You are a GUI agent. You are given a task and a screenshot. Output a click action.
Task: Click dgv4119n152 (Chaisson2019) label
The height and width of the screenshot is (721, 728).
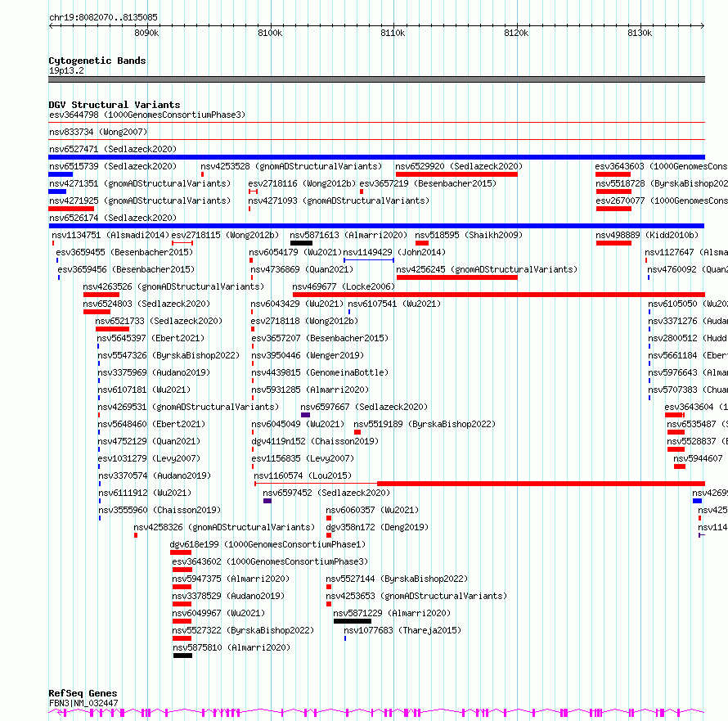point(315,441)
